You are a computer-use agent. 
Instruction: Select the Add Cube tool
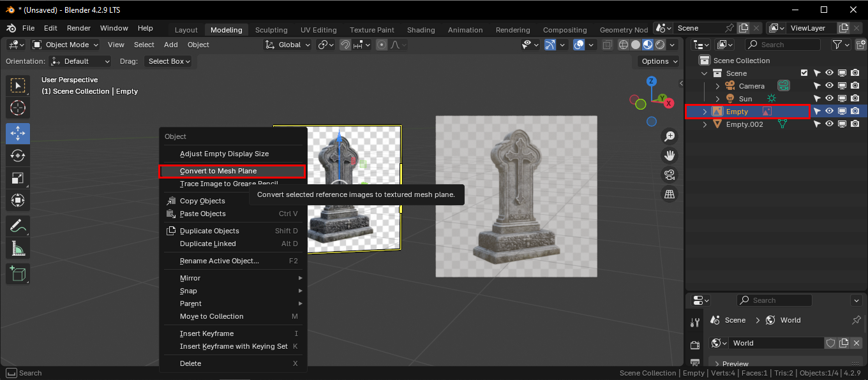click(18, 274)
